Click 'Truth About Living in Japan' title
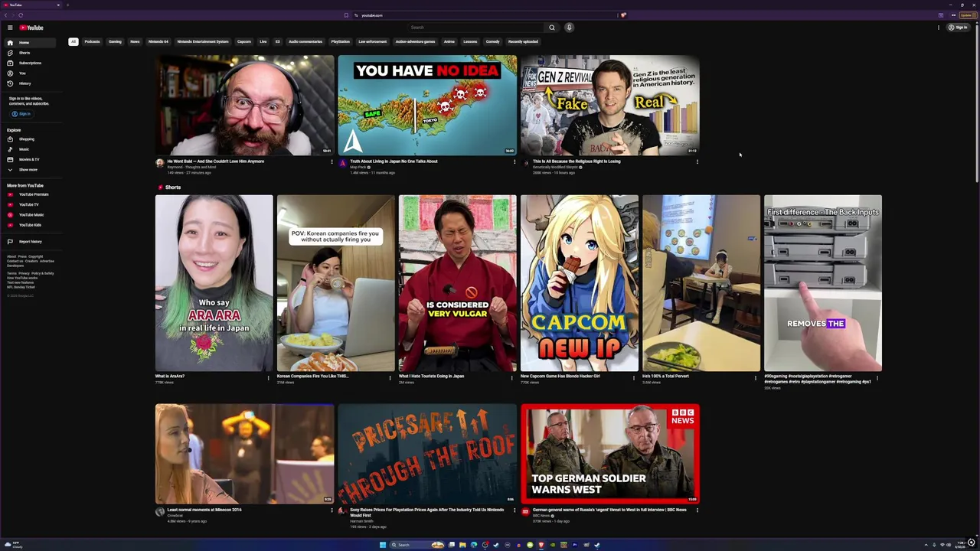The width and height of the screenshot is (980, 551). 394,161
